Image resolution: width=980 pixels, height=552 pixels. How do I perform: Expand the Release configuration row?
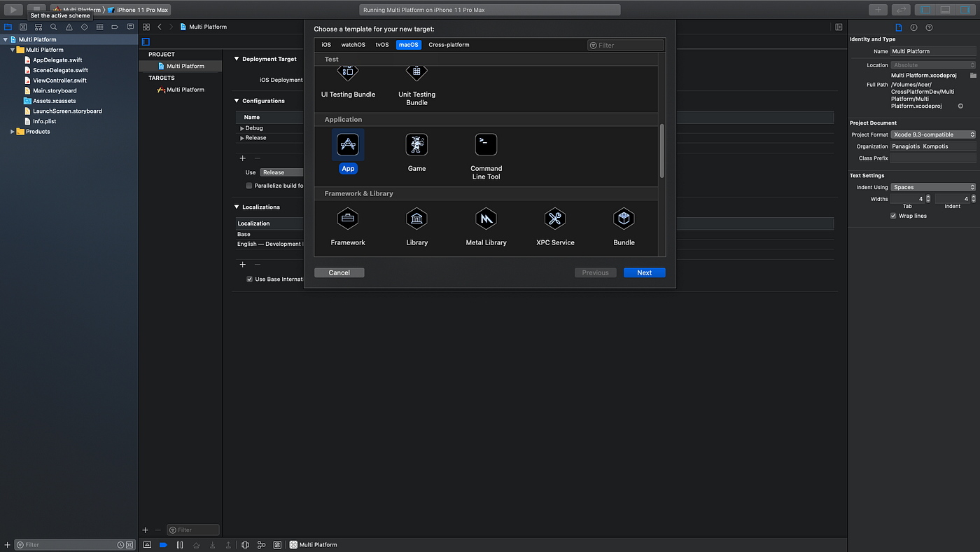click(x=242, y=138)
